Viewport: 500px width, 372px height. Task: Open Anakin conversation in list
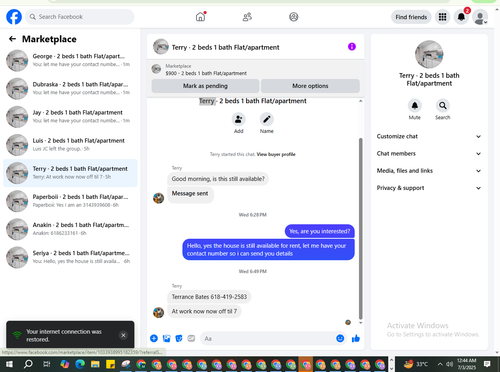coord(70,229)
